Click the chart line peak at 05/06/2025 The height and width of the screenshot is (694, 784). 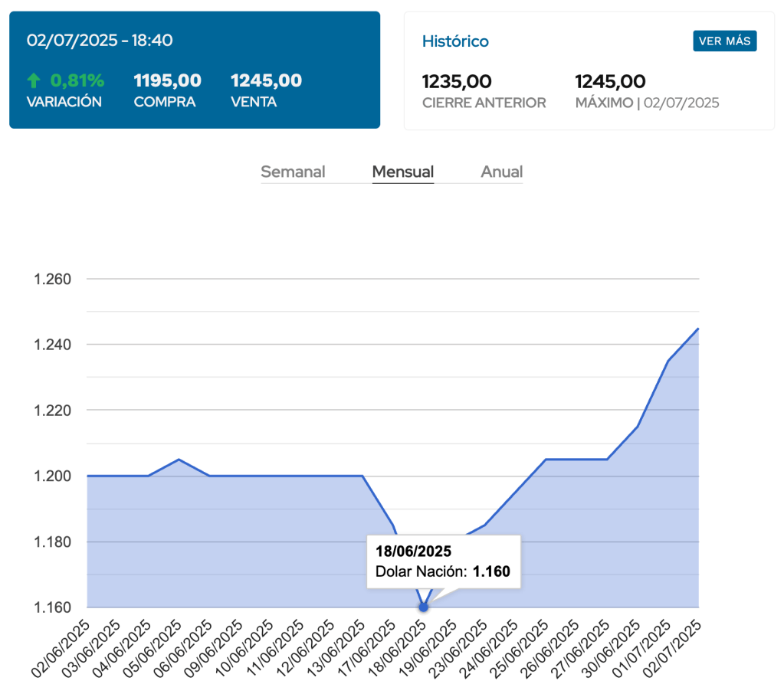tap(179, 460)
